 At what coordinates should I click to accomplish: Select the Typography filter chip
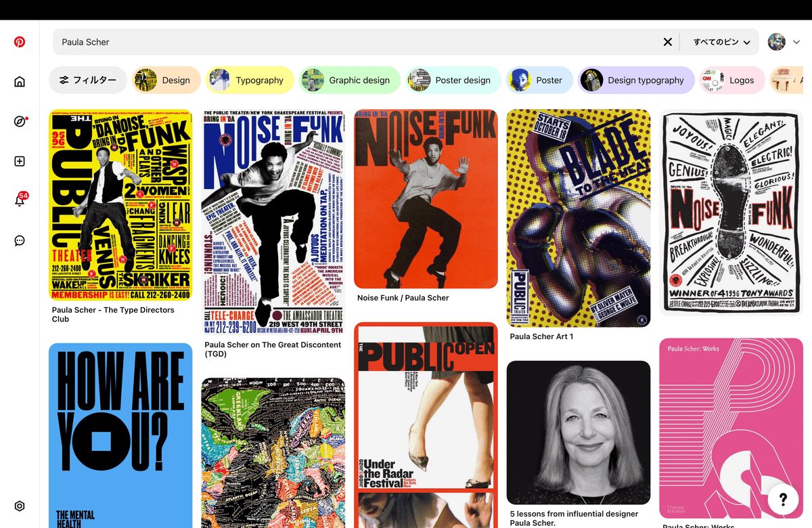click(250, 80)
